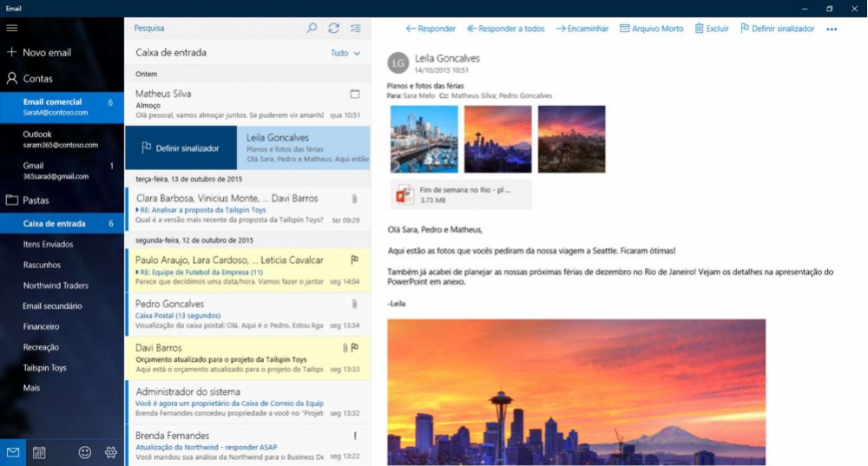Viewport: 868px width, 466px height.
Task: Click Responder a todos
Action: tap(505, 29)
